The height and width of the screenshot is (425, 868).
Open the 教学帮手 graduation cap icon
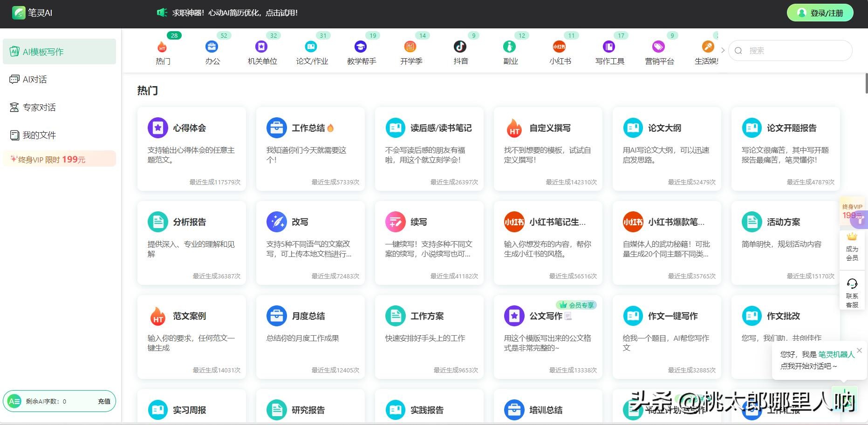(361, 47)
